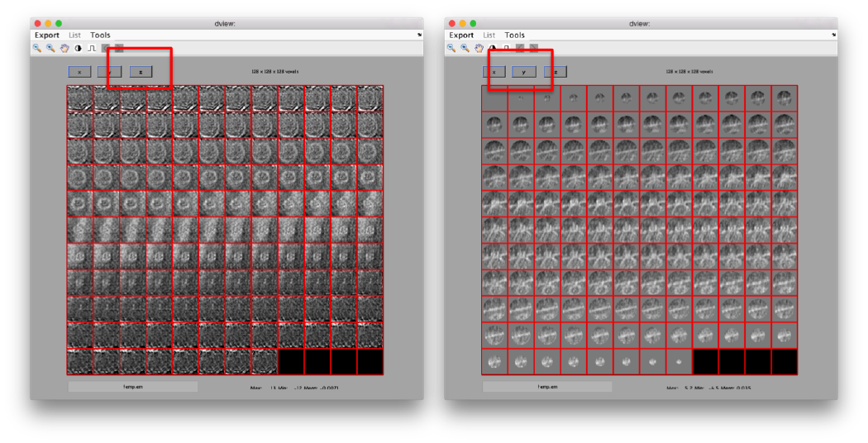This screenshot has width=868, height=443.
Task: Click temp.em filename field in left window
Action: click(132, 386)
